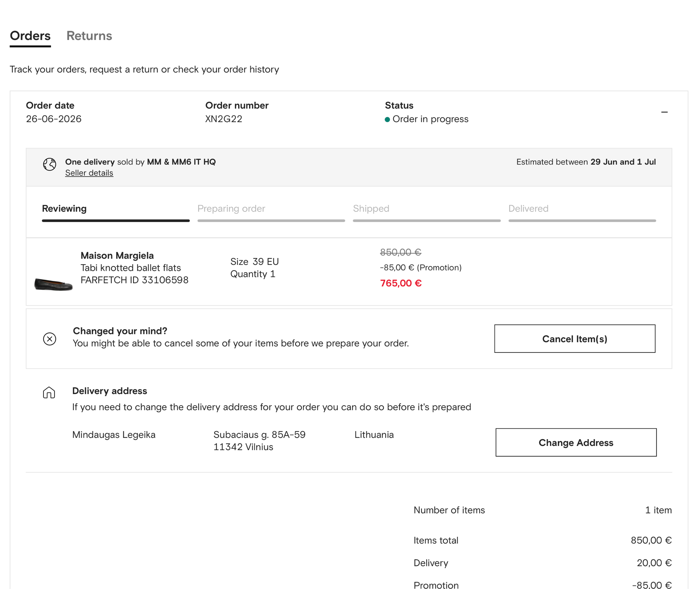This screenshot has height=589, width=700.
Task: Click the order number XN2G22
Action: [224, 119]
